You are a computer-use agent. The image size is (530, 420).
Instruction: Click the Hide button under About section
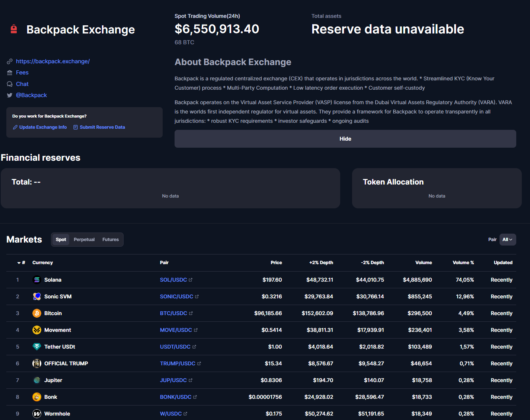click(x=345, y=139)
